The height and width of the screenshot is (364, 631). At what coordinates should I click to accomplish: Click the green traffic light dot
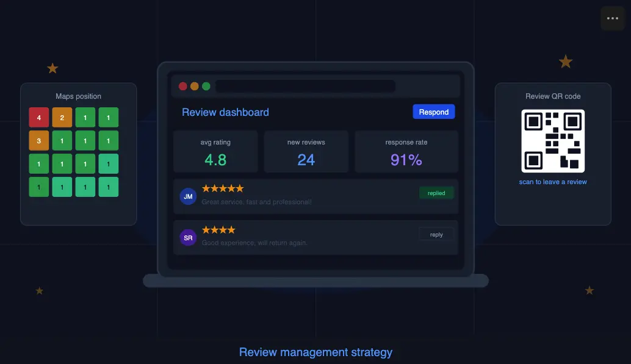pos(206,86)
